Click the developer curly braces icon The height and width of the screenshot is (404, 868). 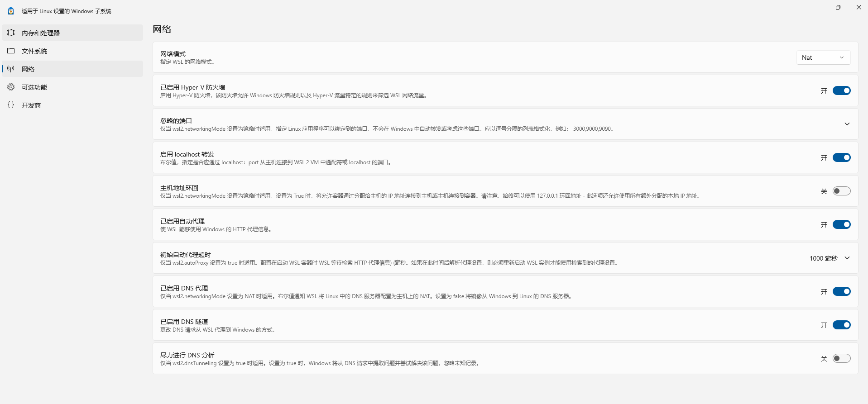(11, 105)
